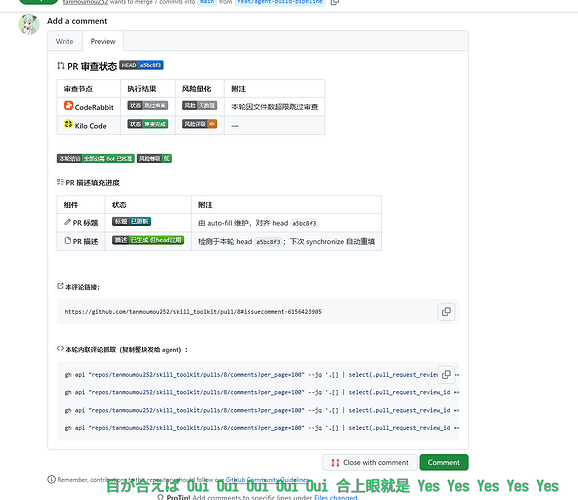Click the checklist icon by PR 描述填充进度
The image size is (578, 500).
60,182
